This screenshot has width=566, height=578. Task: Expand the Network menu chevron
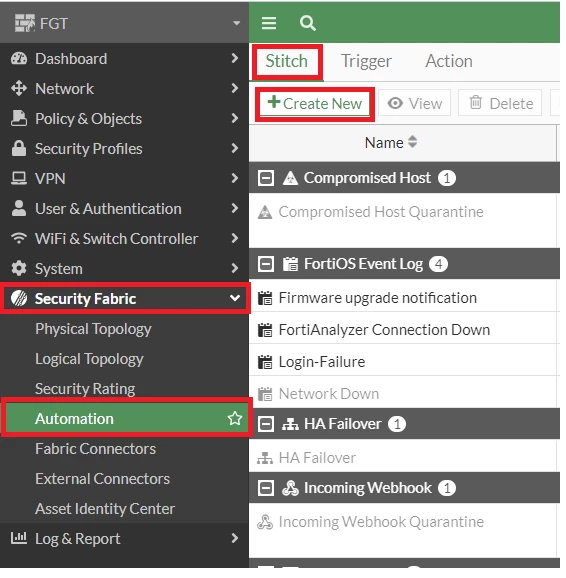(x=237, y=89)
